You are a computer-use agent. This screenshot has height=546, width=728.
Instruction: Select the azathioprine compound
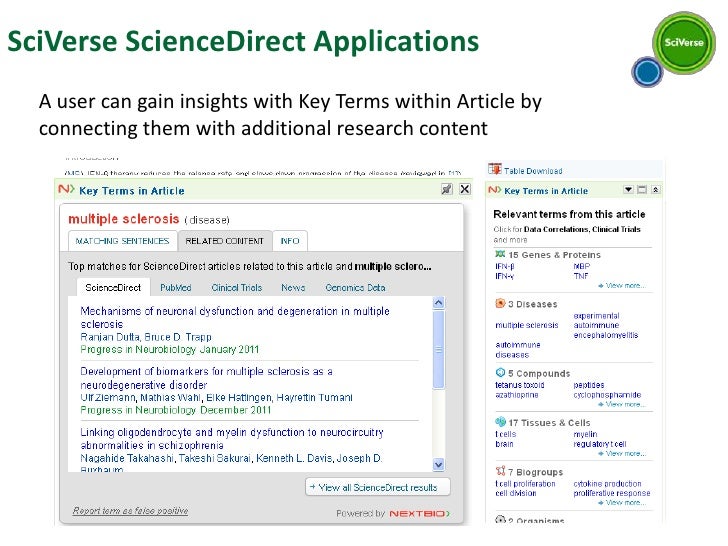tap(517, 395)
